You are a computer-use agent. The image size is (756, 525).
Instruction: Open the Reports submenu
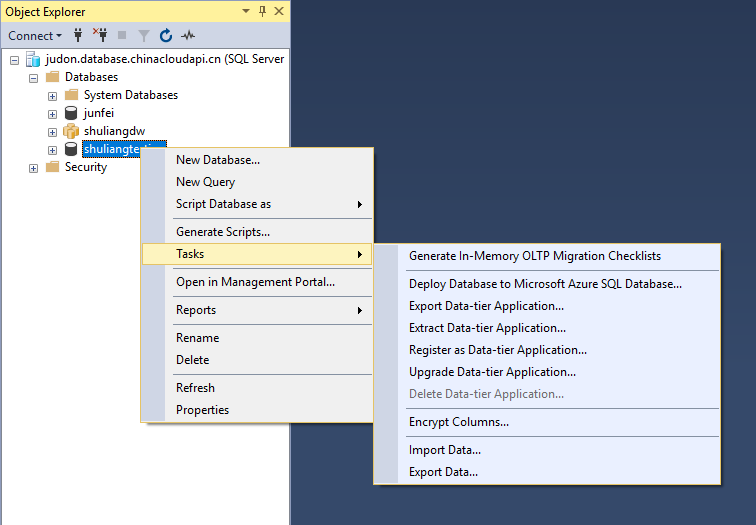click(x=196, y=310)
